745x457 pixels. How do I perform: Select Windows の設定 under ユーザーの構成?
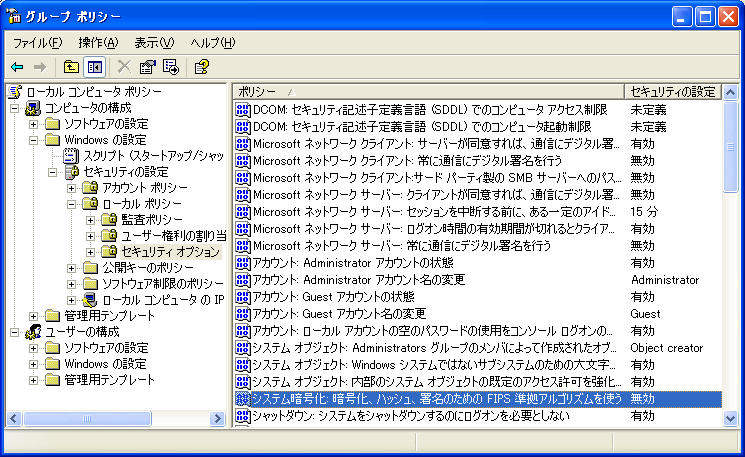pyautogui.click(x=105, y=364)
